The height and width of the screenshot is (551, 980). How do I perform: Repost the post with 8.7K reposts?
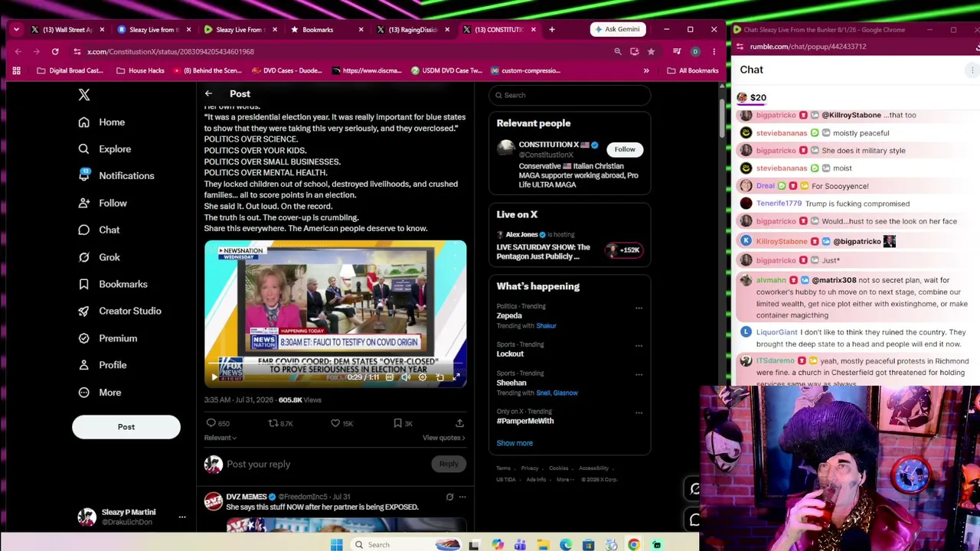pyautogui.click(x=280, y=423)
